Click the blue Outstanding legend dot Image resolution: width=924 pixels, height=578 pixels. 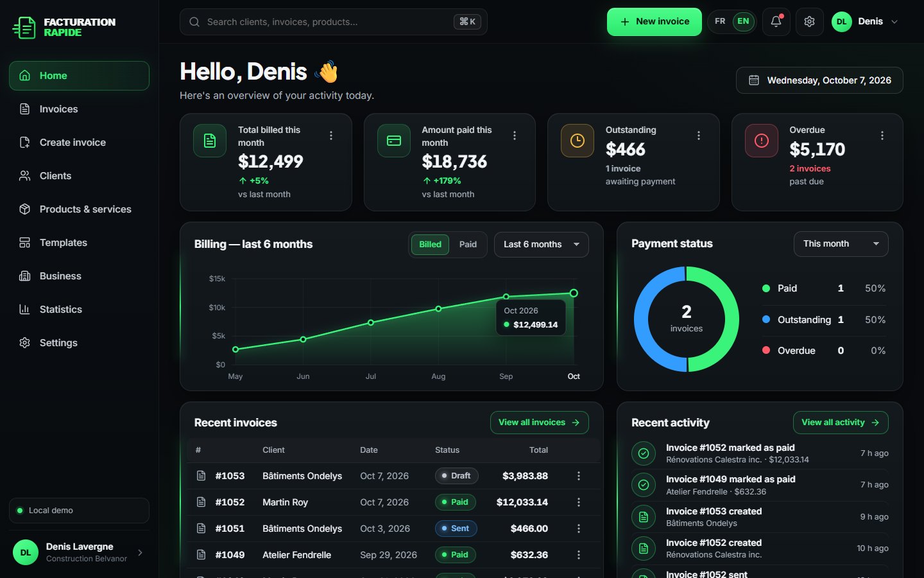(x=766, y=319)
